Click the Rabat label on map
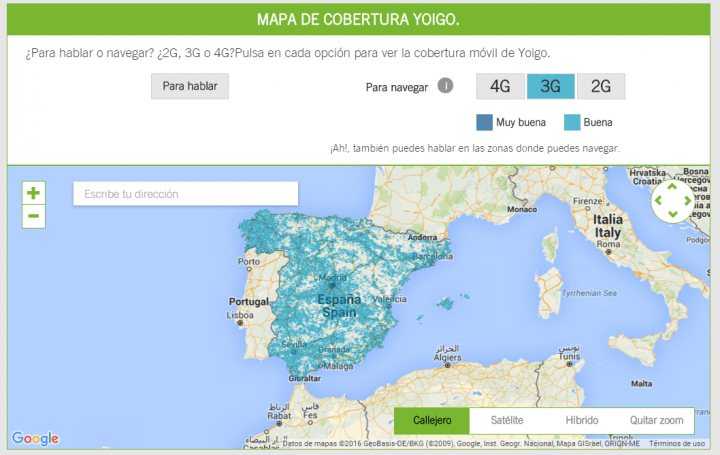Image resolution: width=720 pixels, height=455 pixels. click(279, 416)
